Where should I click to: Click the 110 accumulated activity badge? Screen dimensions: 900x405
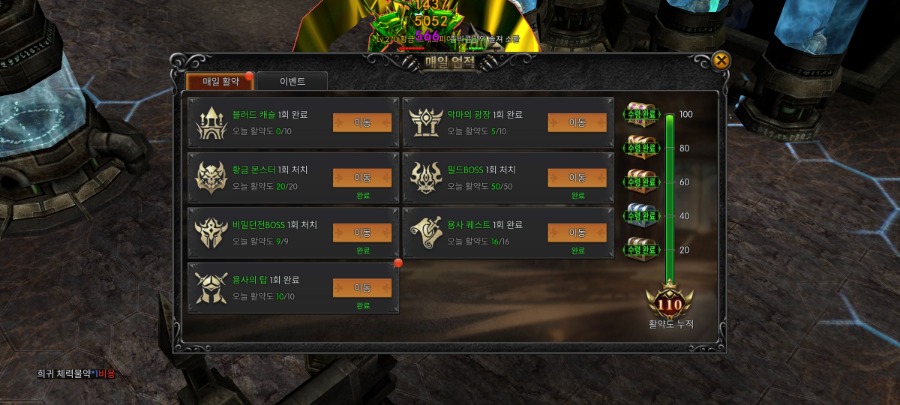point(669,302)
